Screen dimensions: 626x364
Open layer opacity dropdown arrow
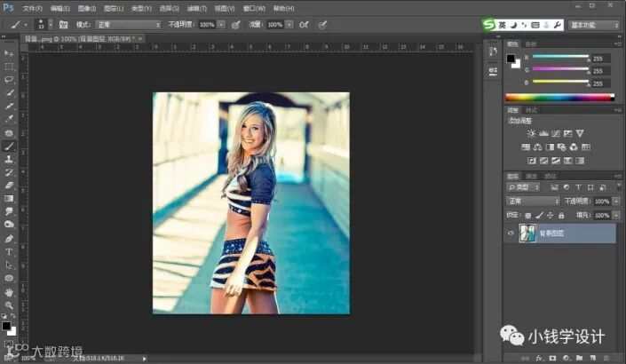(x=617, y=202)
